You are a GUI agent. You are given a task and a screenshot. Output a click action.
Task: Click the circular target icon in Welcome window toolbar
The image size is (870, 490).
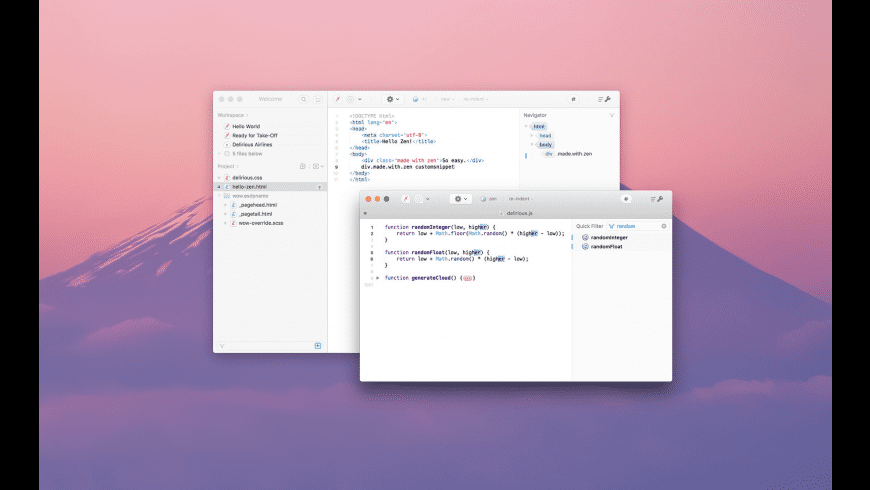(x=351, y=99)
